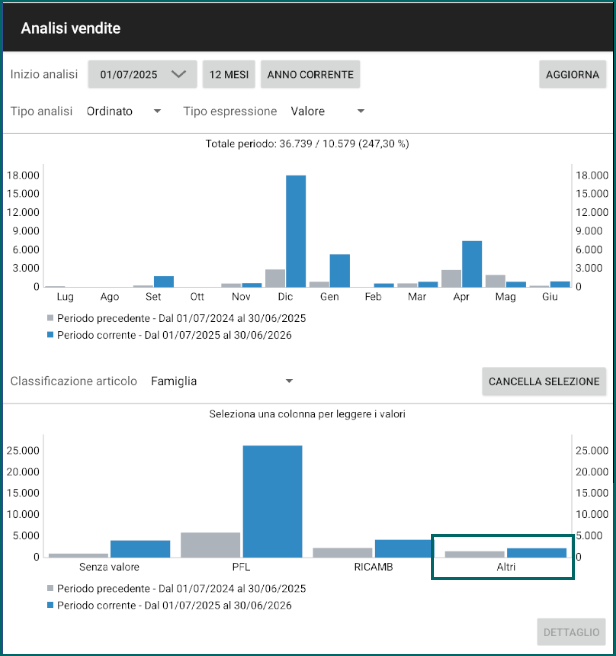
Task: Select the blue Set bar in monthly chart
Action: pyautogui.click(x=164, y=282)
